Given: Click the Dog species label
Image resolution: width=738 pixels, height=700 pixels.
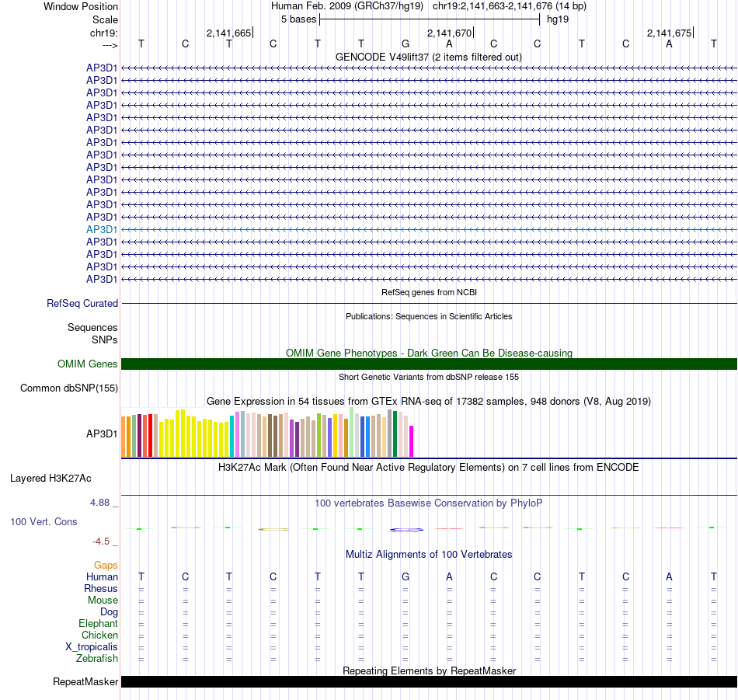Looking at the screenshot, I should click(x=109, y=611).
